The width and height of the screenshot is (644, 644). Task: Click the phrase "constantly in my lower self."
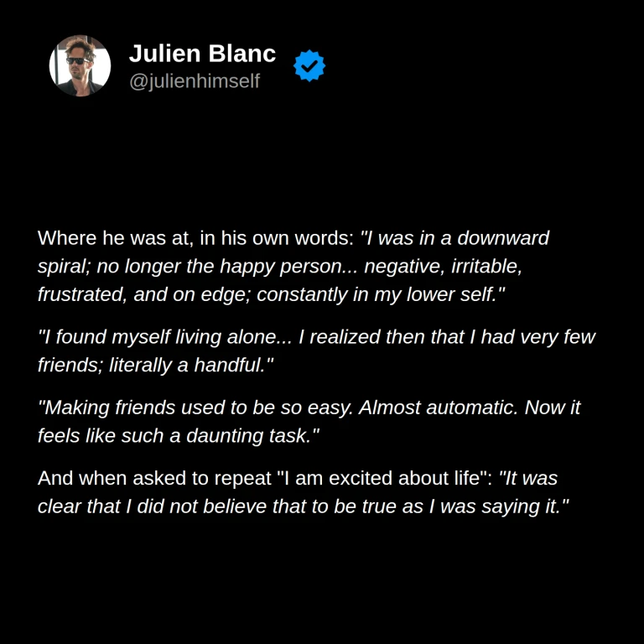(x=381, y=294)
